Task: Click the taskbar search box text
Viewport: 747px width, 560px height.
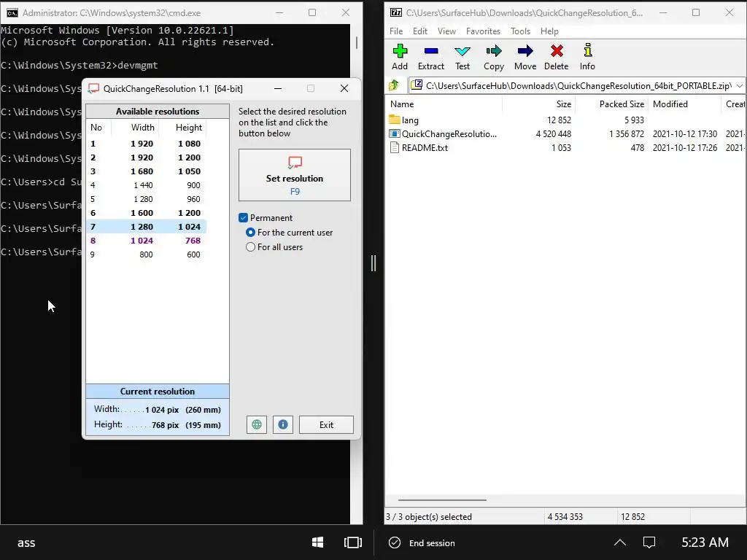Action: coord(26,542)
